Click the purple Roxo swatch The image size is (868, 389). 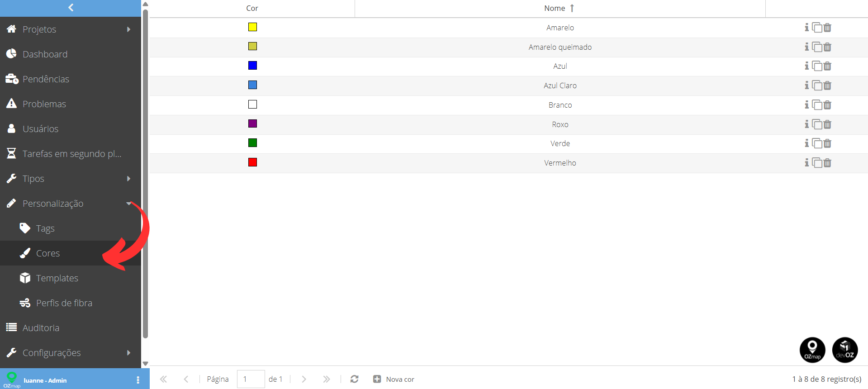tap(252, 123)
